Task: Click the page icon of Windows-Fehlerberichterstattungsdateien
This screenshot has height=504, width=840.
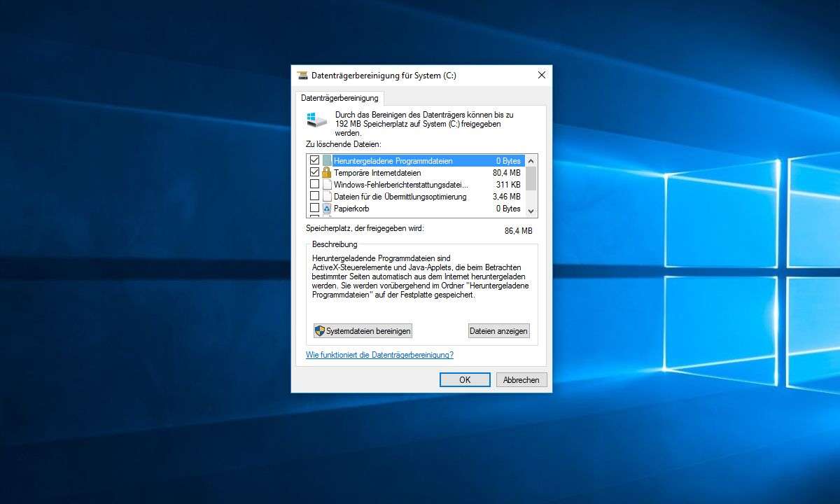Action: coord(327,184)
